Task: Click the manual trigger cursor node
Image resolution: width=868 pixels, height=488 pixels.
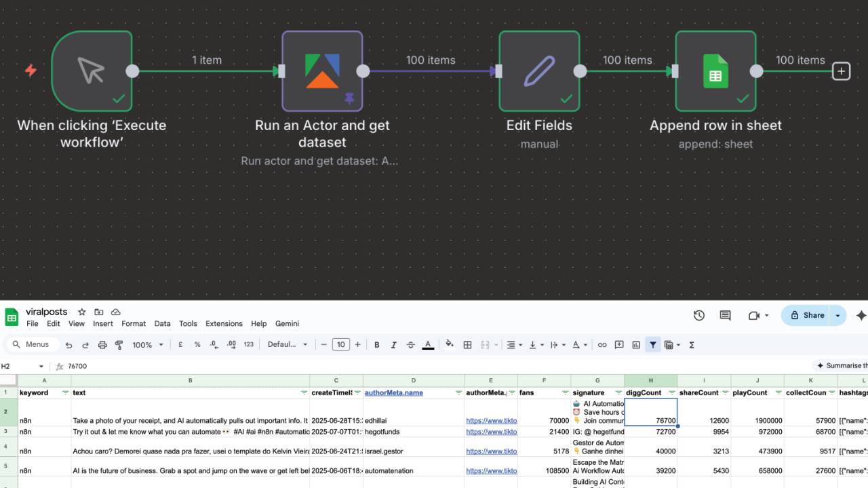Action: [92, 71]
